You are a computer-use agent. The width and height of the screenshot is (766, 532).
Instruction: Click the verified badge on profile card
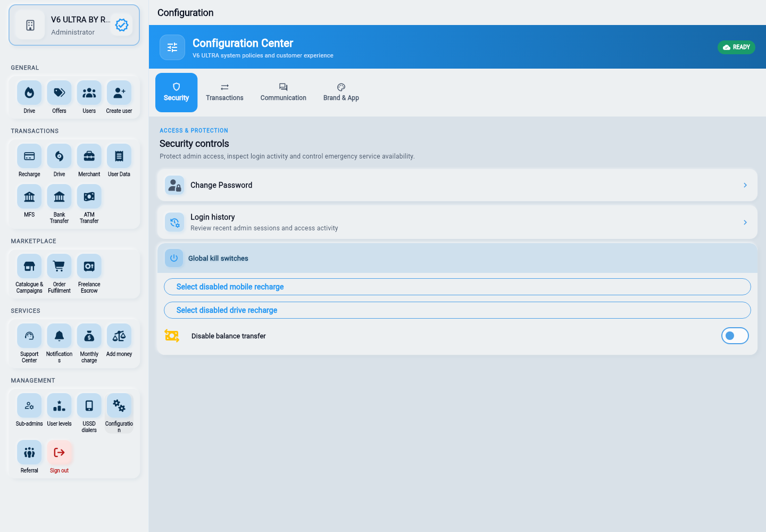click(x=122, y=25)
